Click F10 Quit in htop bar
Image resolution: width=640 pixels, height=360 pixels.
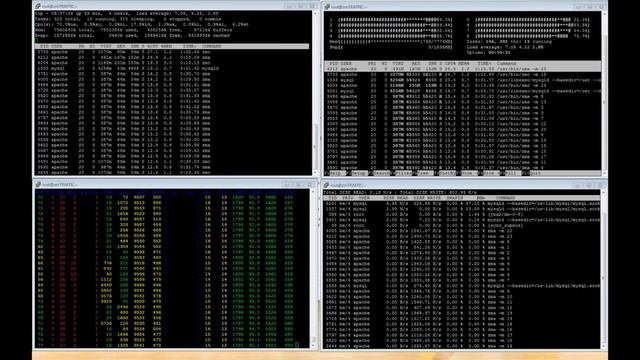point(532,173)
